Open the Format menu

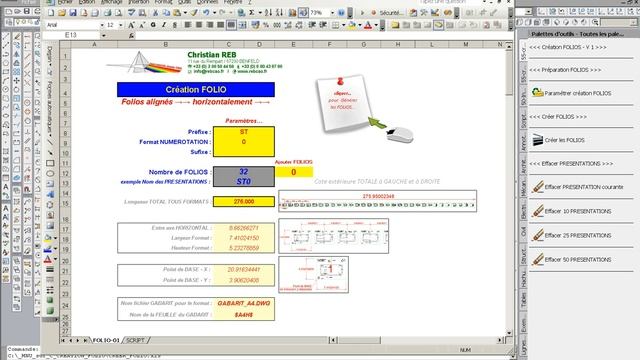(x=163, y=2)
